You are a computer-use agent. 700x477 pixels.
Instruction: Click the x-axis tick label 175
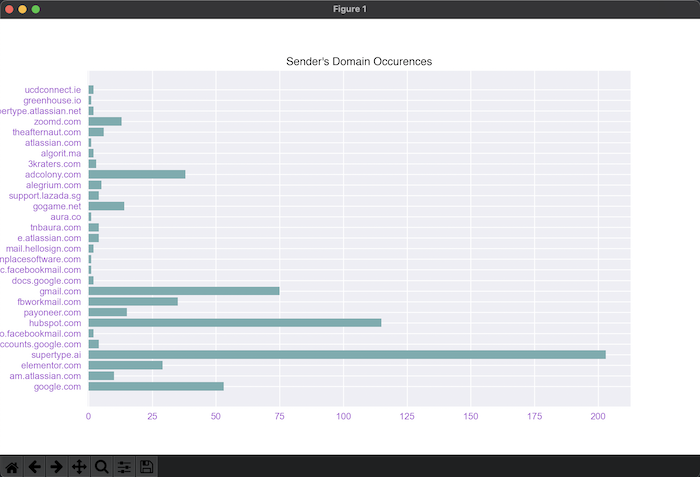(534, 416)
